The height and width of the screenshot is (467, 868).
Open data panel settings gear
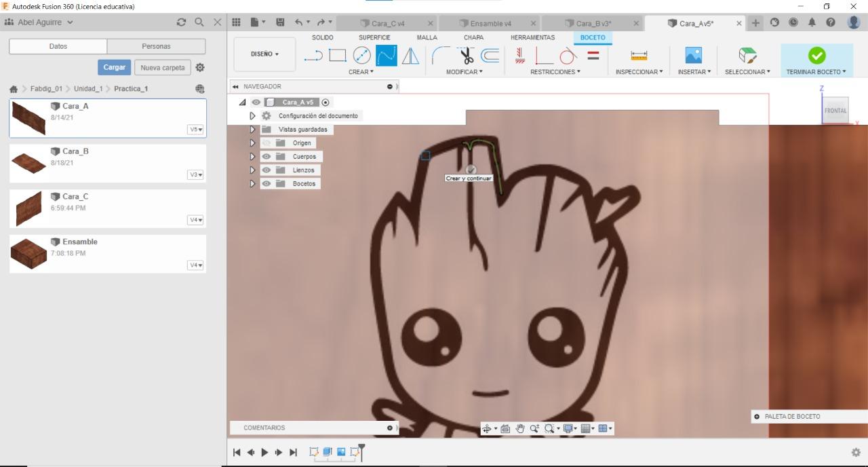point(200,68)
